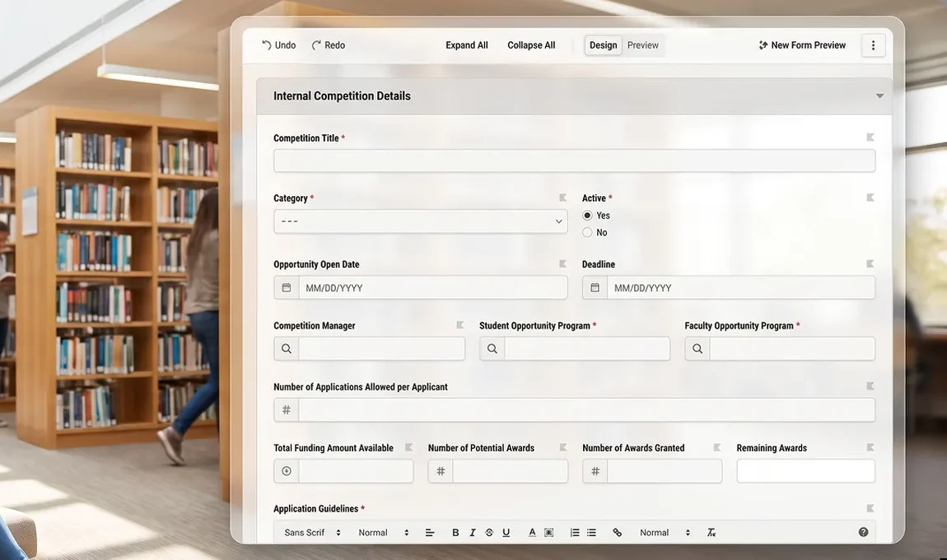Open New Form Preview
Image resolution: width=947 pixels, height=560 pixels.
pyautogui.click(x=802, y=45)
